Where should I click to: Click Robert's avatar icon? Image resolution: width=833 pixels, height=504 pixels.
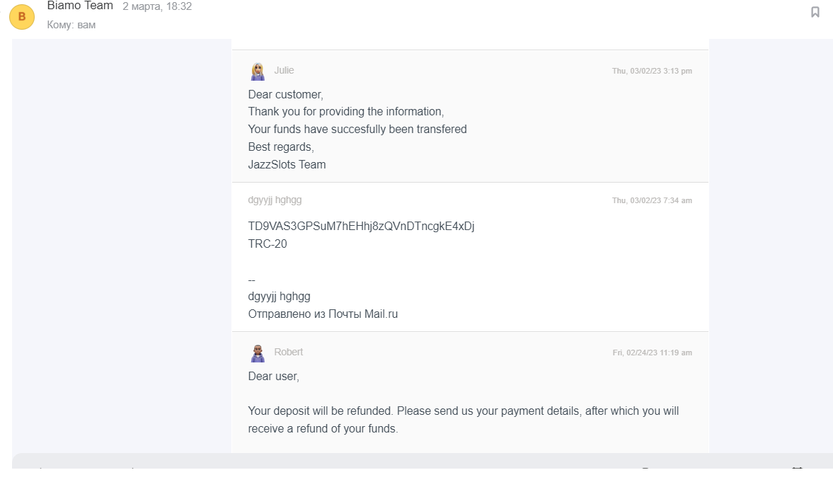[258, 353]
